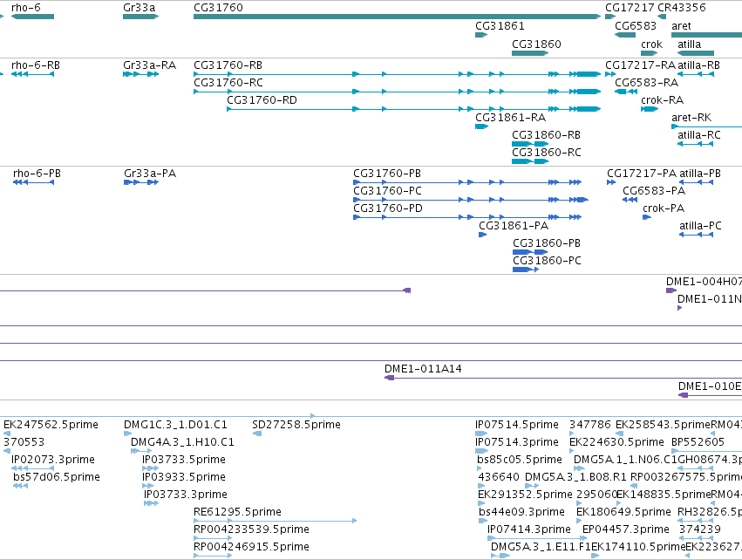The image size is (742, 560).
Task: Click the crok gene label
Action: (x=651, y=44)
